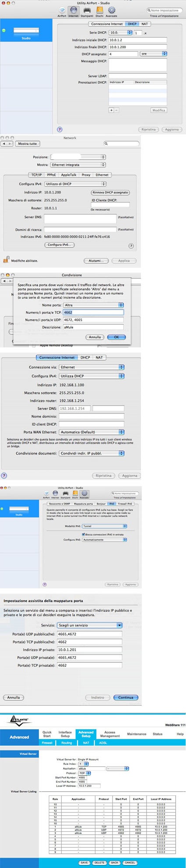Image resolution: width=186 pixels, height=868 pixels.
Task: Add a DHCP reservation with the plus button
Action: coord(111,110)
